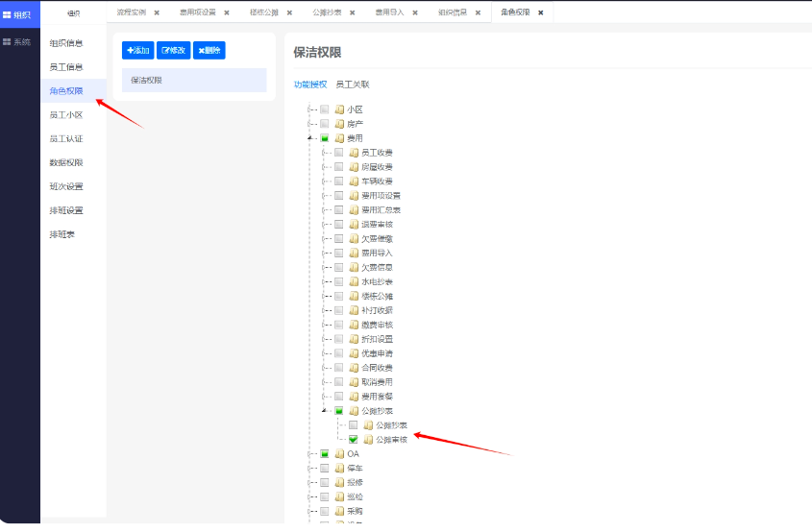Toggle the 费用 checkbox
The image size is (812, 532).
pyautogui.click(x=324, y=138)
